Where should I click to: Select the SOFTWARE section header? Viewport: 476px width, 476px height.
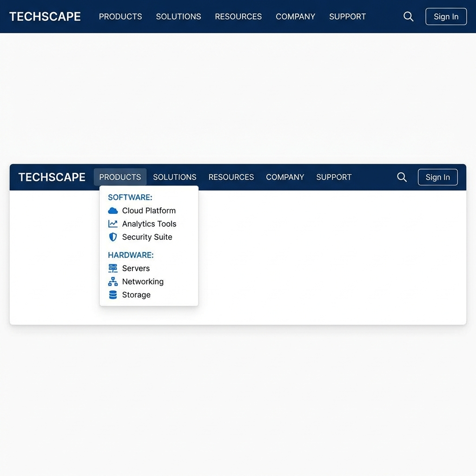pyautogui.click(x=130, y=197)
